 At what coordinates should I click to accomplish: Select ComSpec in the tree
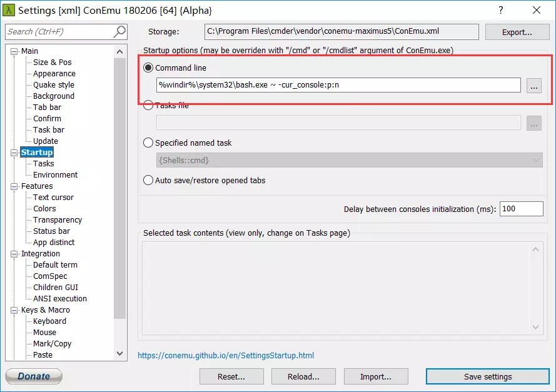pos(50,276)
